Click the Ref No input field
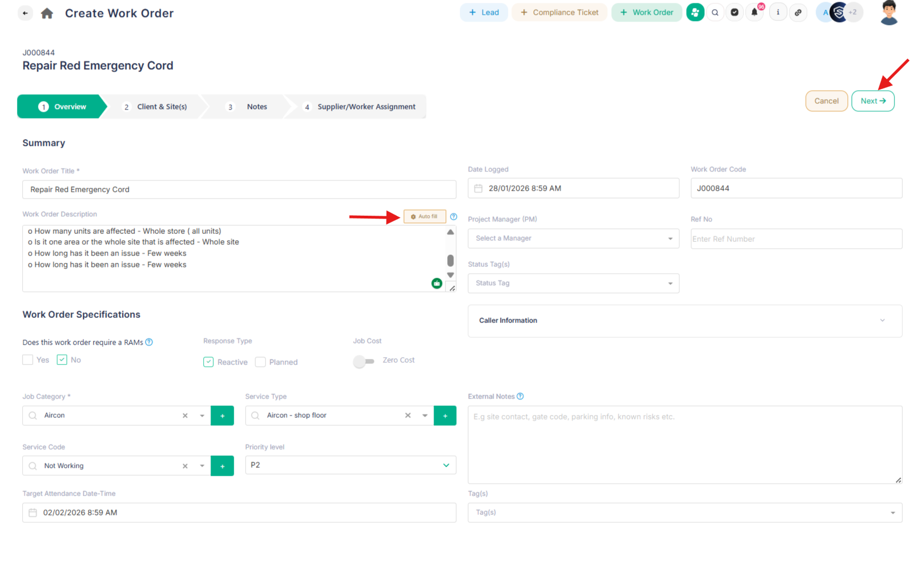 [x=796, y=239]
